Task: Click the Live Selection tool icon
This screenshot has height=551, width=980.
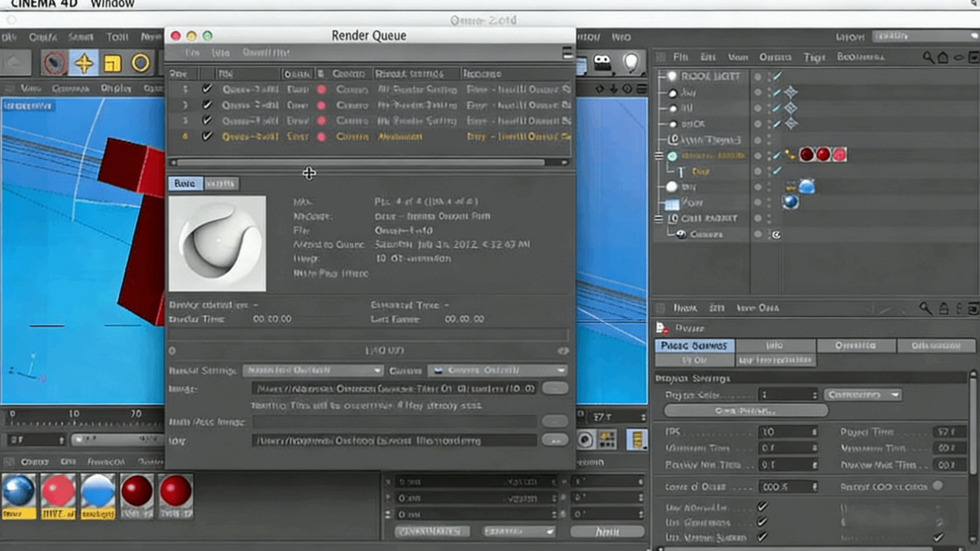Action: click(x=54, y=64)
